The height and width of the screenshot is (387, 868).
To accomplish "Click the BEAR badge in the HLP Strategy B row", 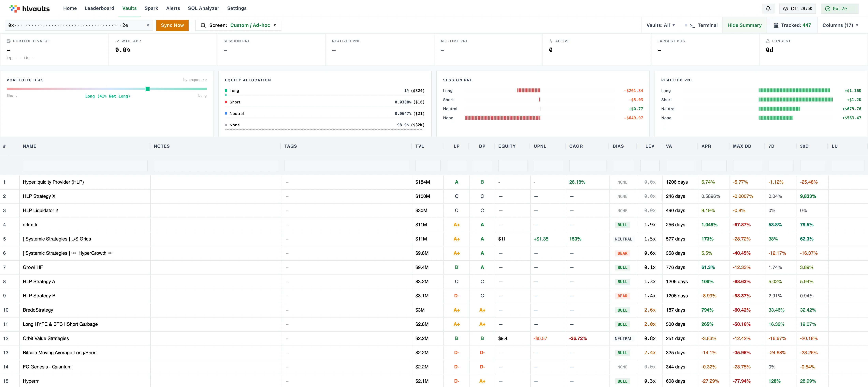I will pyautogui.click(x=622, y=296).
